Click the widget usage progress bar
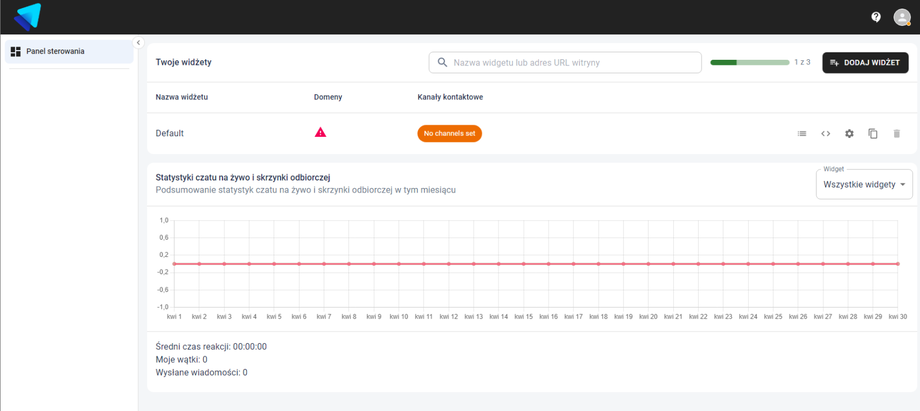 point(749,62)
